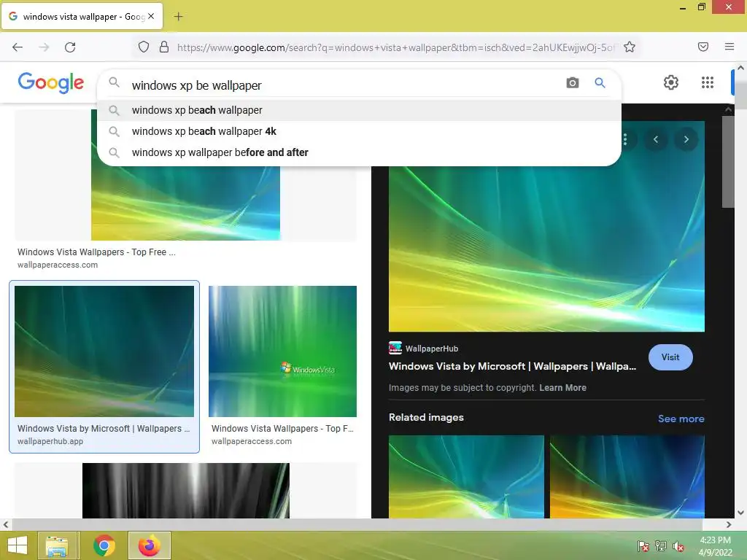Open the orange-blue related image thumbnail
Viewport: 747px width, 560px height.
point(627,476)
